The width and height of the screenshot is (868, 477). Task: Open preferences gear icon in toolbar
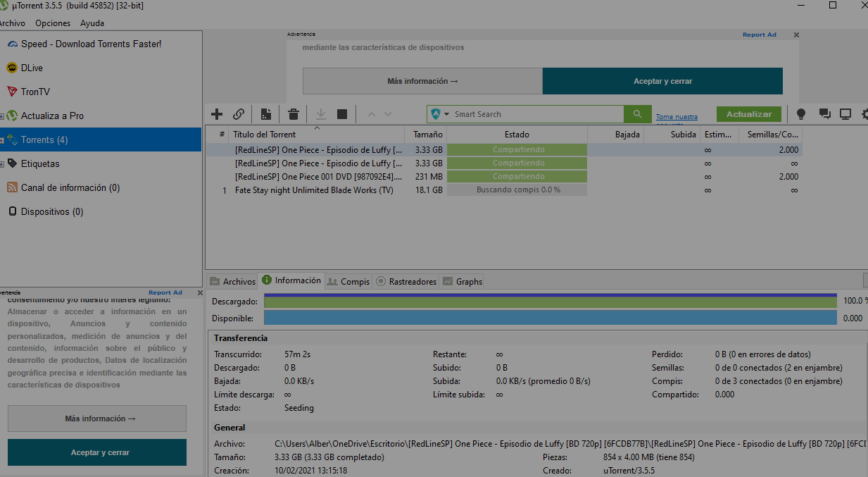(864, 114)
